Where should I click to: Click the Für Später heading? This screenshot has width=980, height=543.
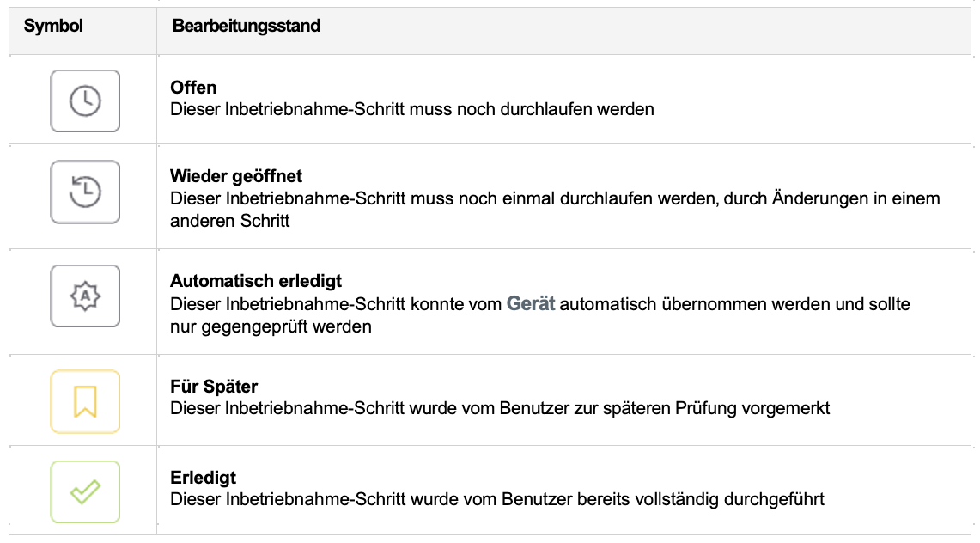214,386
